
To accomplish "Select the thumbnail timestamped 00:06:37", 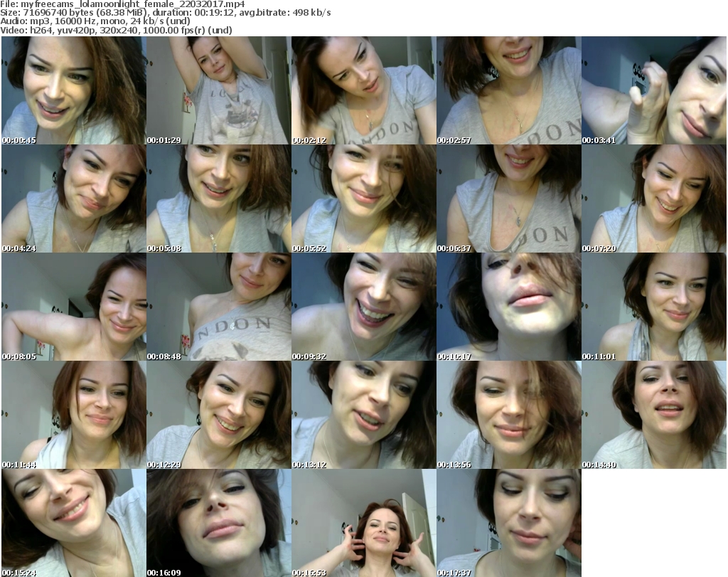I will [508, 198].
